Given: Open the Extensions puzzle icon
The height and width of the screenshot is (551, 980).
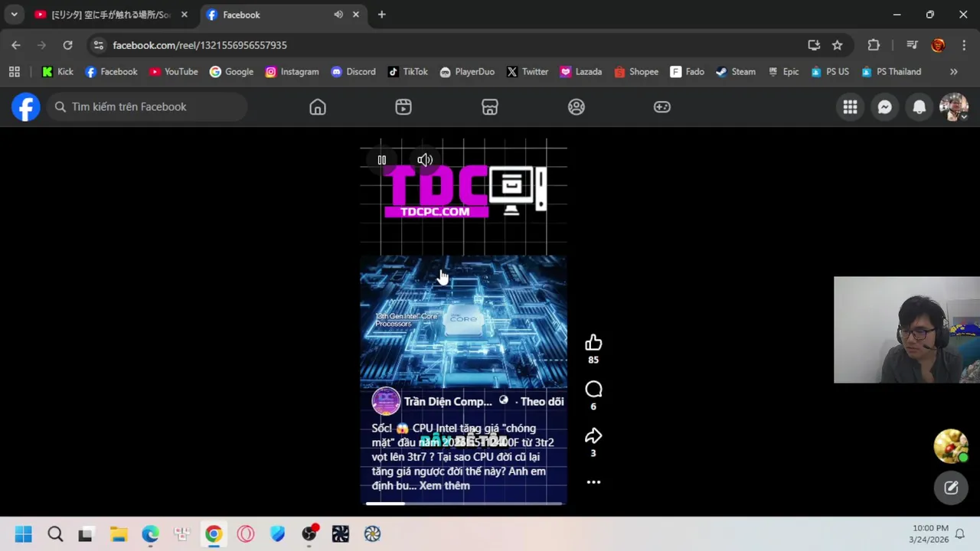Looking at the screenshot, I should click(874, 45).
